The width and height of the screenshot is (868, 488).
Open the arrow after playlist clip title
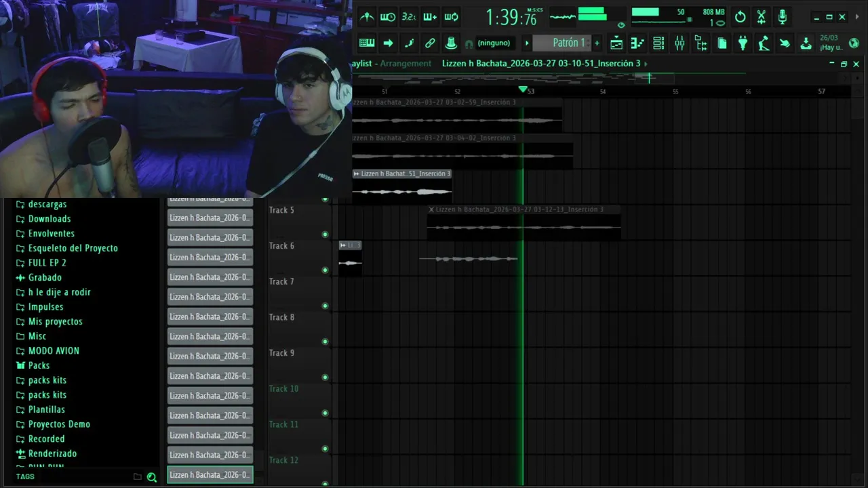(646, 64)
